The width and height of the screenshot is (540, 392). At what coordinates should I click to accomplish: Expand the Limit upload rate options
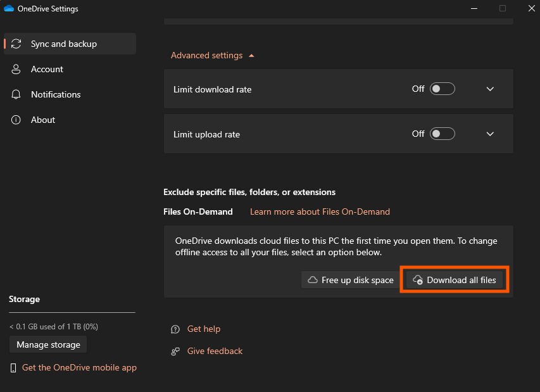tap(490, 134)
